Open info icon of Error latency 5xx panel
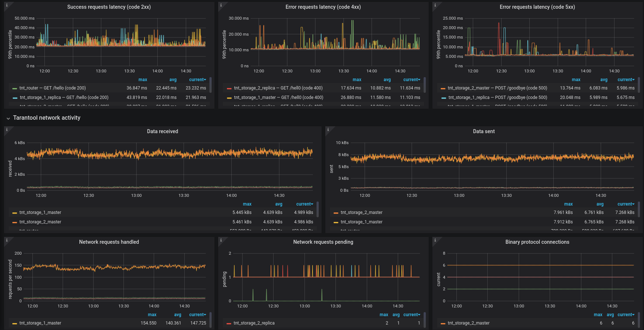Image resolution: width=644 pixels, height=330 pixels. pos(435,5)
